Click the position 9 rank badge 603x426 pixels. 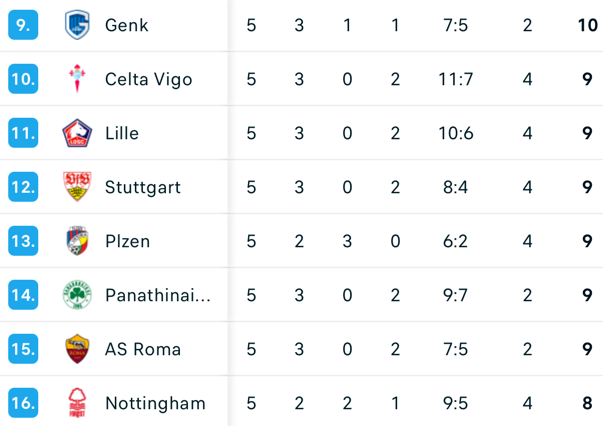[22, 25]
